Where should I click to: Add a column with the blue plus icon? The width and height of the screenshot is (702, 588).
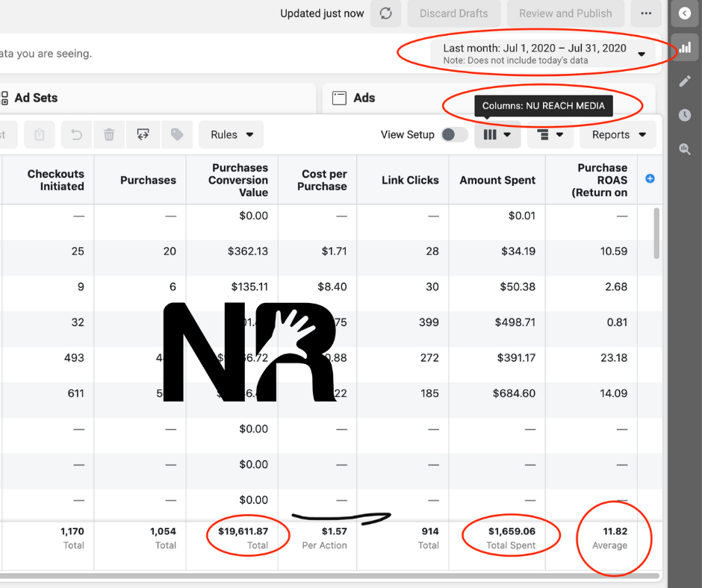(x=650, y=178)
